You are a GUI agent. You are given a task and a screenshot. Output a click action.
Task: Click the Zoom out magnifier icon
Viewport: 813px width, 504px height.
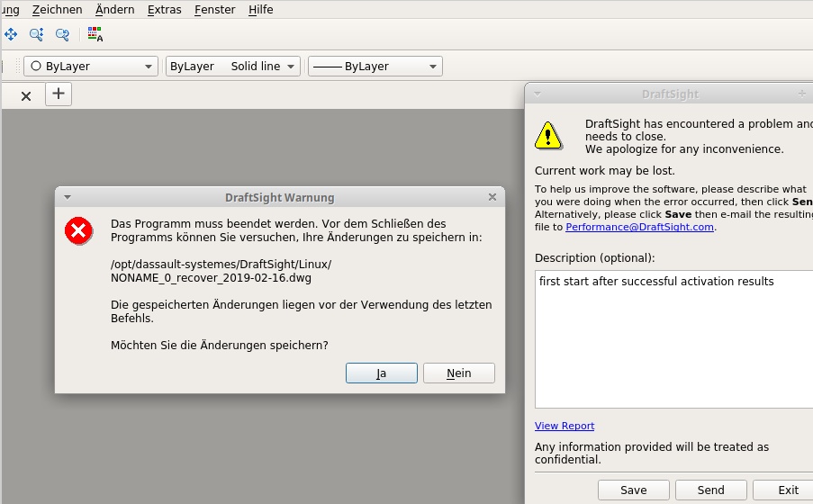tap(62, 35)
